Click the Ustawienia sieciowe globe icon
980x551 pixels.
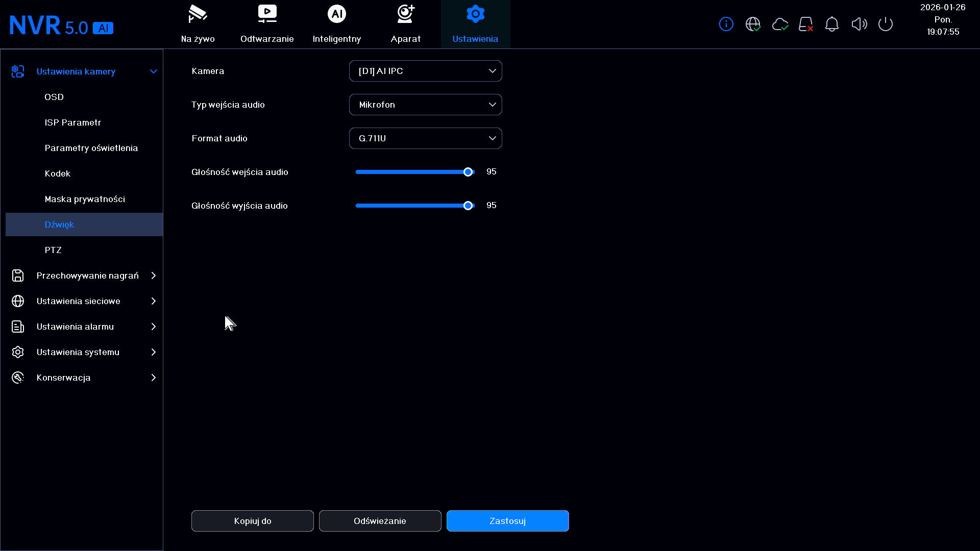pyautogui.click(x=18, y=301)
